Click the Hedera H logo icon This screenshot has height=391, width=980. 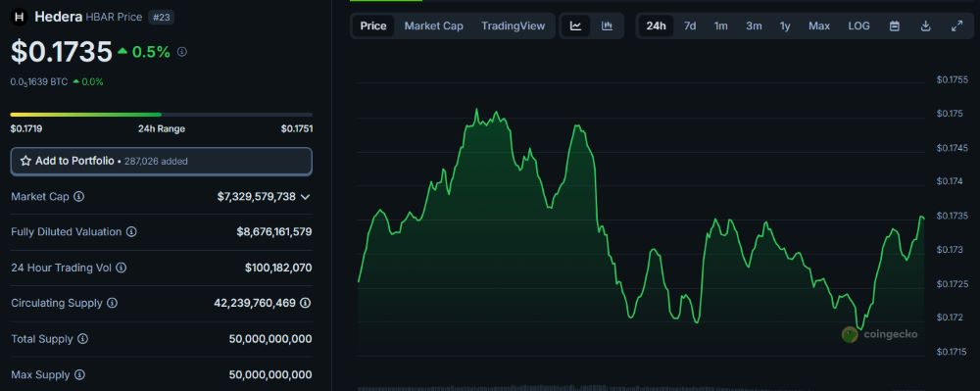click(x=19, y=17)
